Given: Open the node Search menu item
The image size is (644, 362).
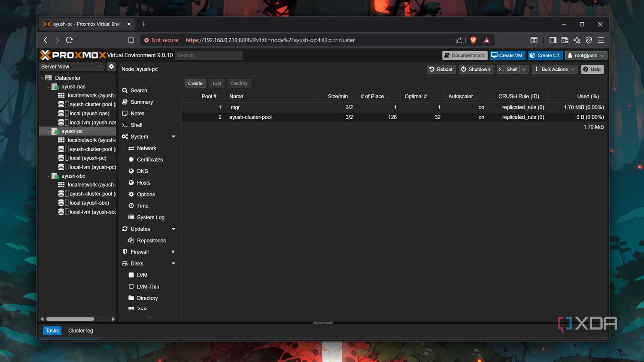Looking at the screenshot, I should point(139,90).
